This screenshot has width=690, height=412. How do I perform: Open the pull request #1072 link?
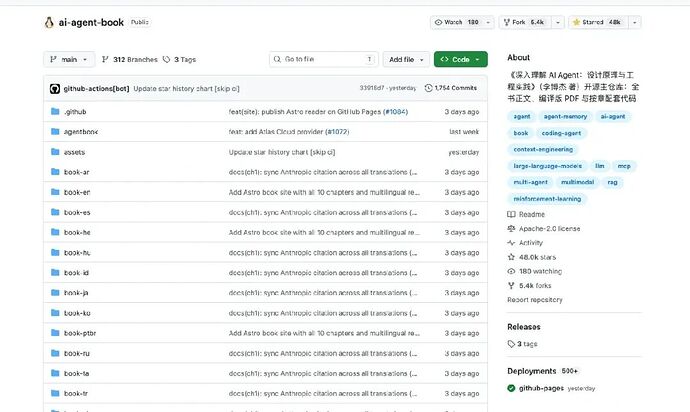tap(337, 132)
